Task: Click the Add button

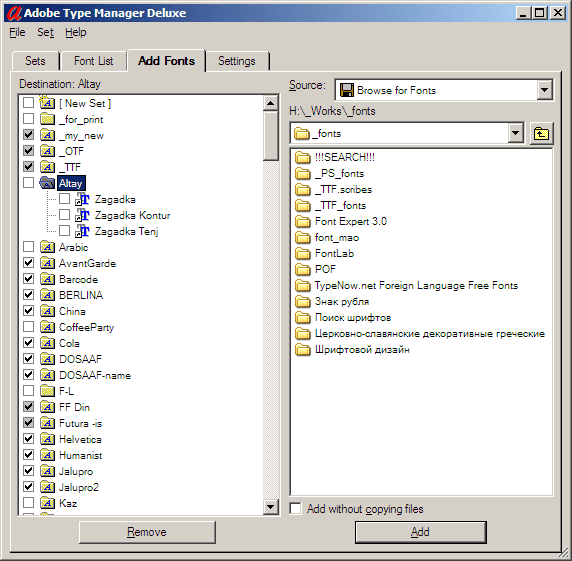Action: 421,532
